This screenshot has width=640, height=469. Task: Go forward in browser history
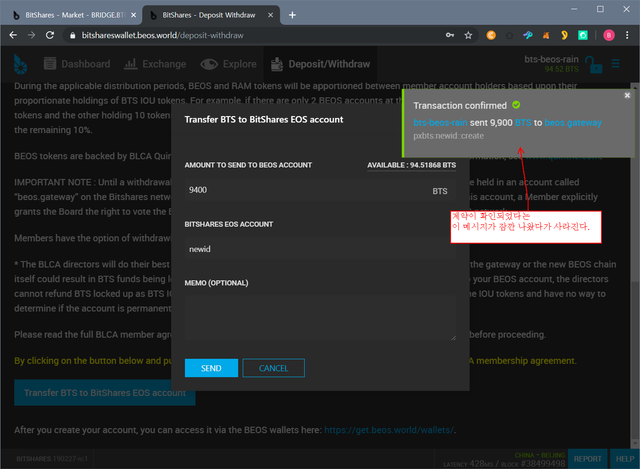point(31,36)
